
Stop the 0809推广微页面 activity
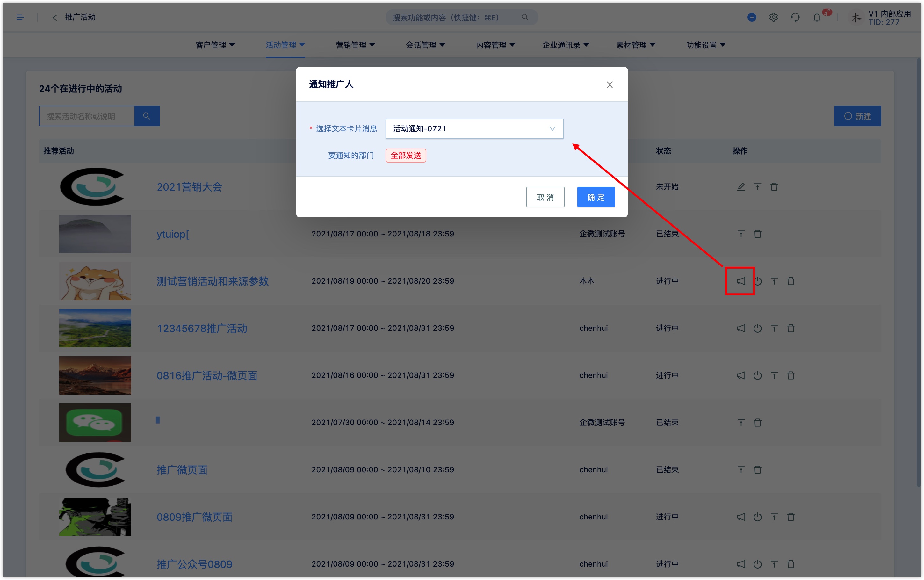758,517
